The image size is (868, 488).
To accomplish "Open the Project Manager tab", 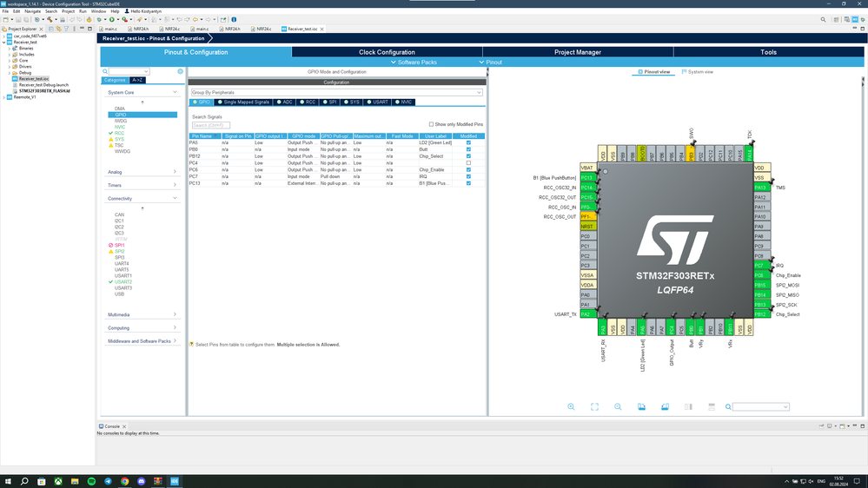I will (x=578, y=52).
